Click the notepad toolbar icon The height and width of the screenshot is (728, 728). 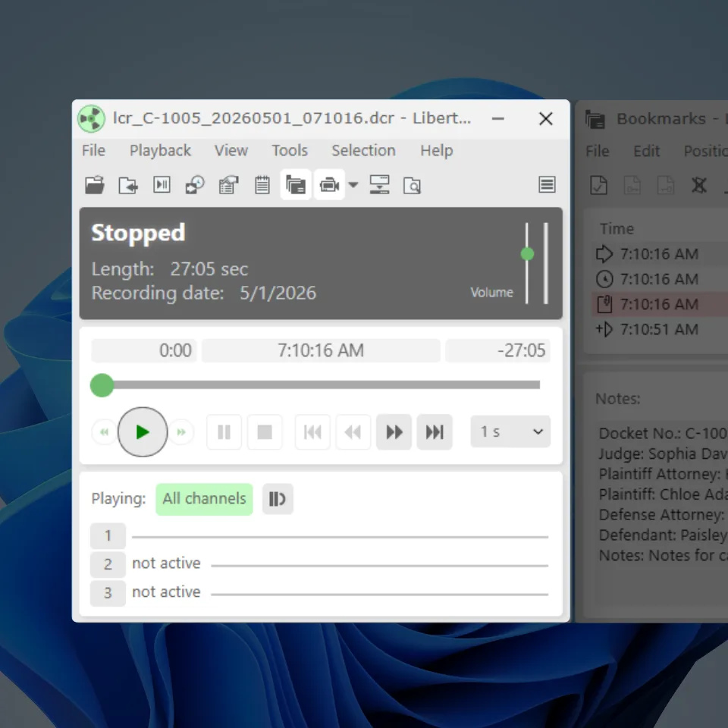(x=262, y=185)
